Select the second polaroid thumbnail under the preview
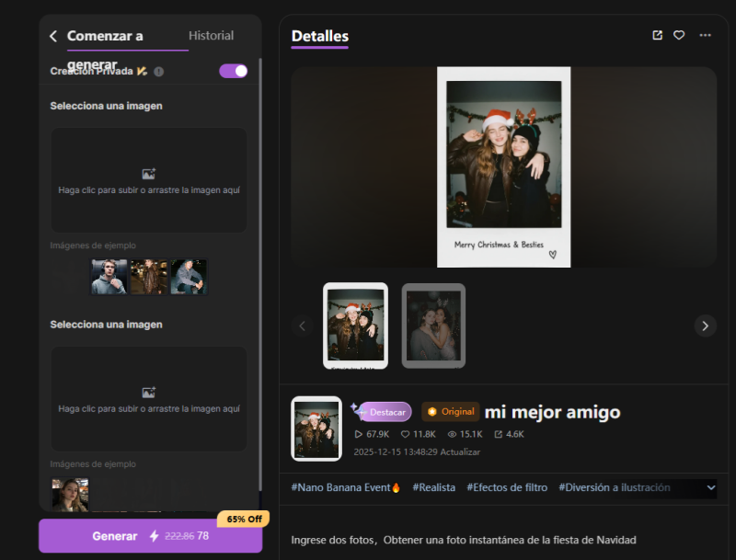Viewport: 736px width, 560px height. [433, 326]
